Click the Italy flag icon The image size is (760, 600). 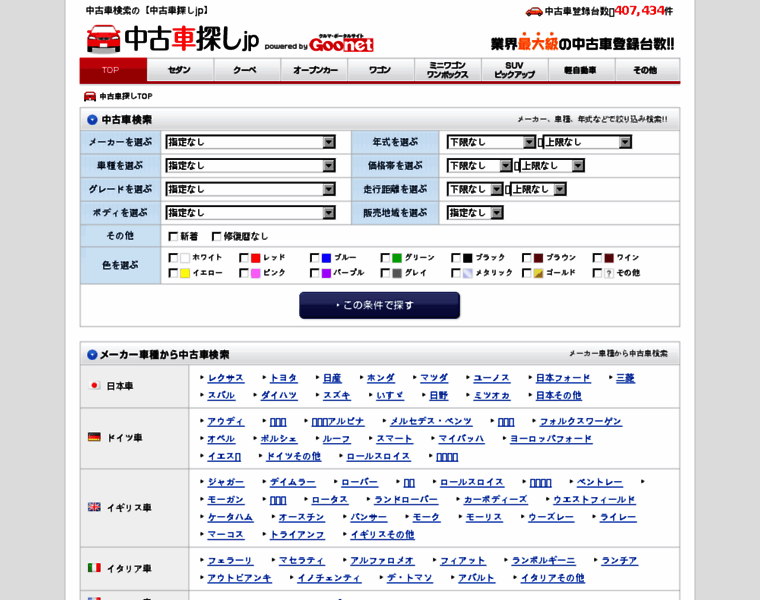point(94,568)
